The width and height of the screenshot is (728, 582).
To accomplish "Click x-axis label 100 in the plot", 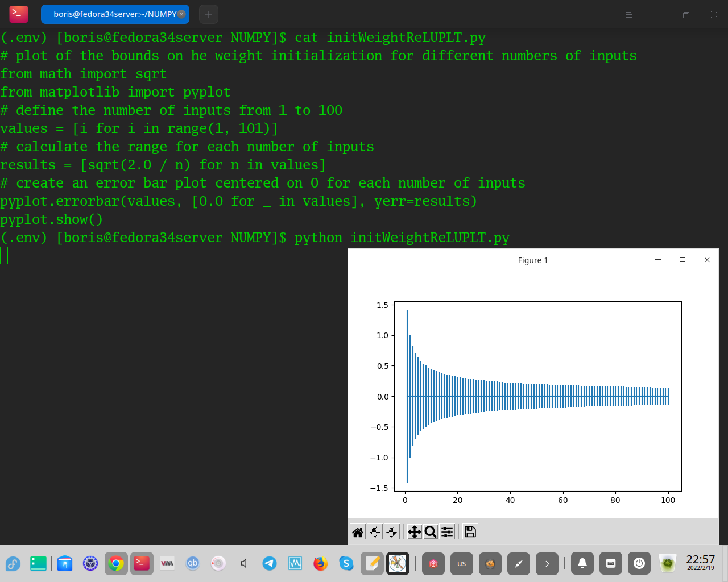I will click(668, 500).
